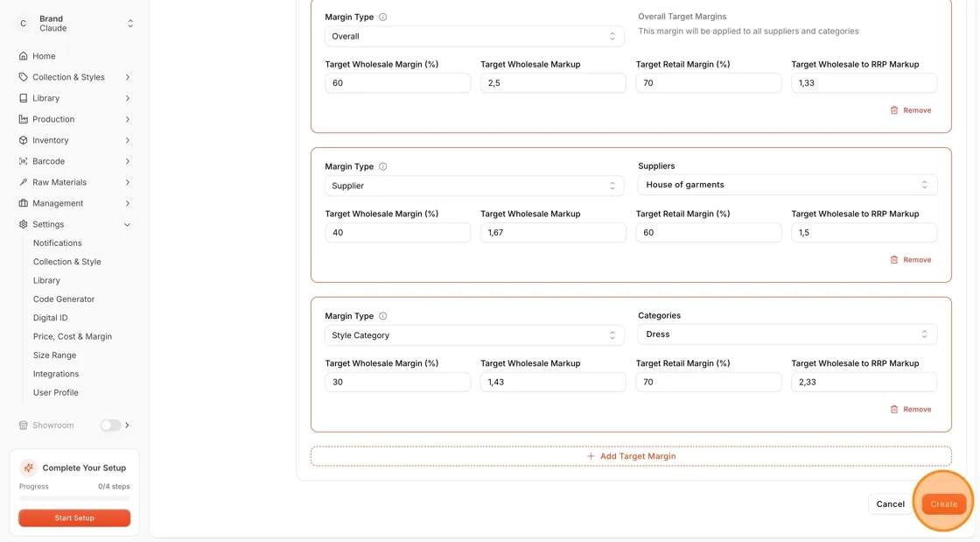
Task: Open Margin Type dropdown showing Overall
Action: click(473, 36)
